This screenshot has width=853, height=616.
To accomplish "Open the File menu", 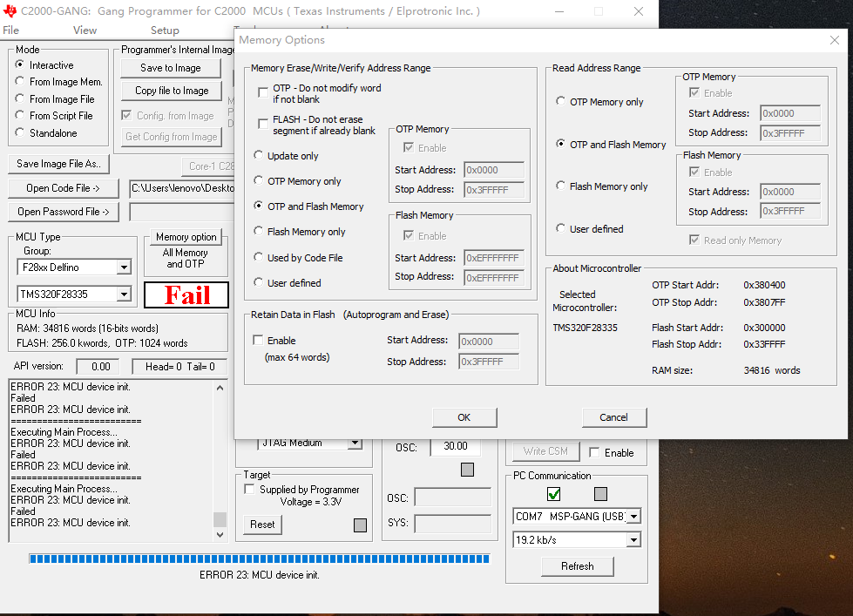I will [10, 30].
